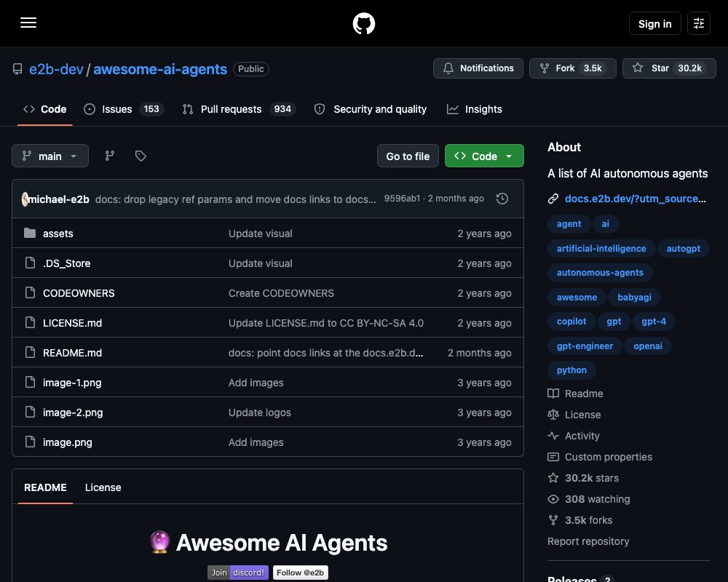This screenshot has height=582, width=728.
Task: Expand the main branch dropdown
Action: click(50, 156)
